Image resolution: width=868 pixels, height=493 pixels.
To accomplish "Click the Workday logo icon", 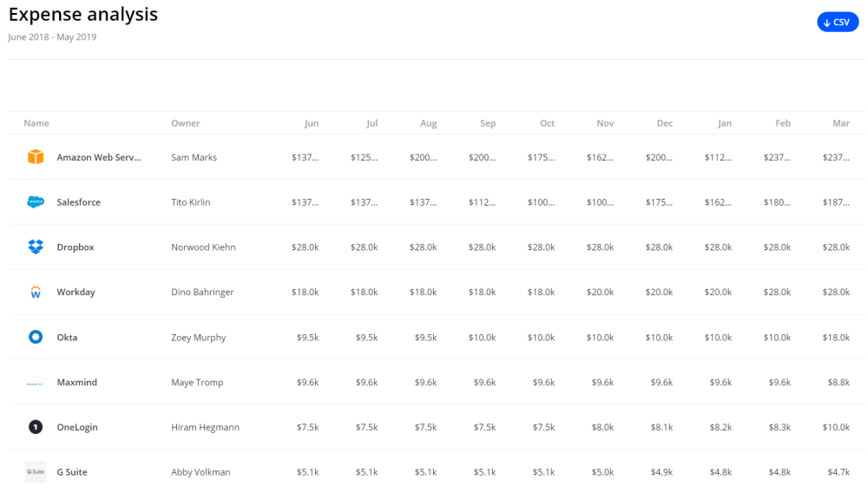I will (36, 293).
